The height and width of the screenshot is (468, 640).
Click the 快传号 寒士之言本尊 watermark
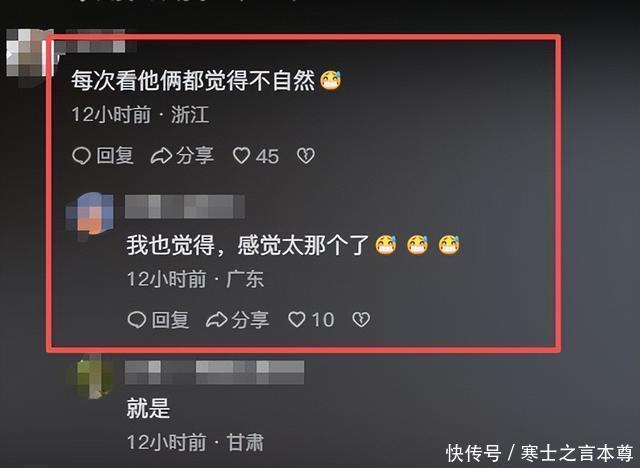tap(540, 453)
